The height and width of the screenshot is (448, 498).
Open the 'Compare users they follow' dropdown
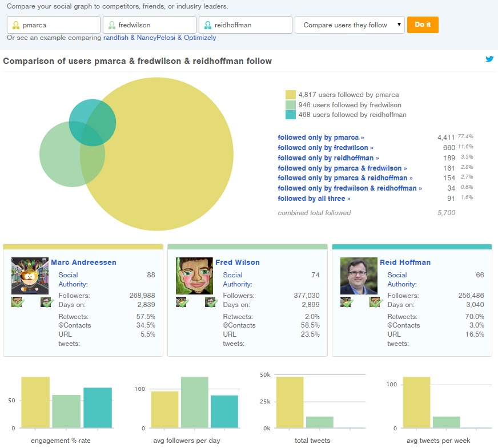click(350, 25)
